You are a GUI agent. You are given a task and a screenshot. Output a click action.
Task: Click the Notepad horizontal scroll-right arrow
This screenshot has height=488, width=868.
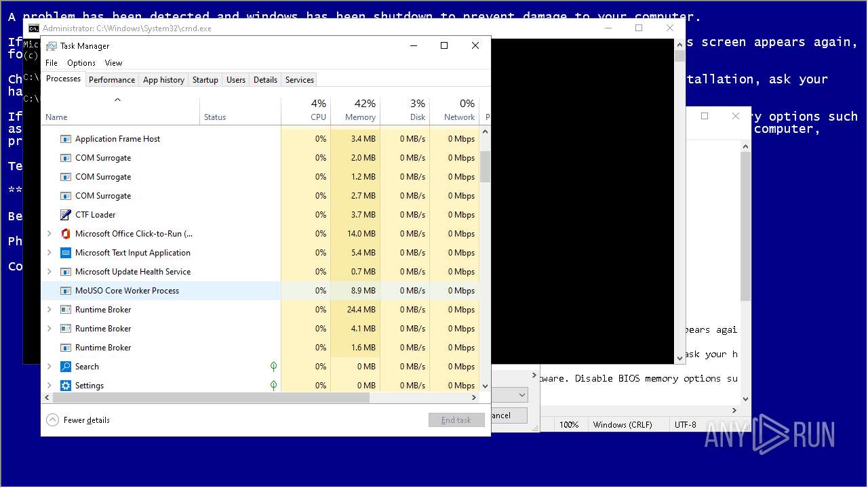coord(735,410)
